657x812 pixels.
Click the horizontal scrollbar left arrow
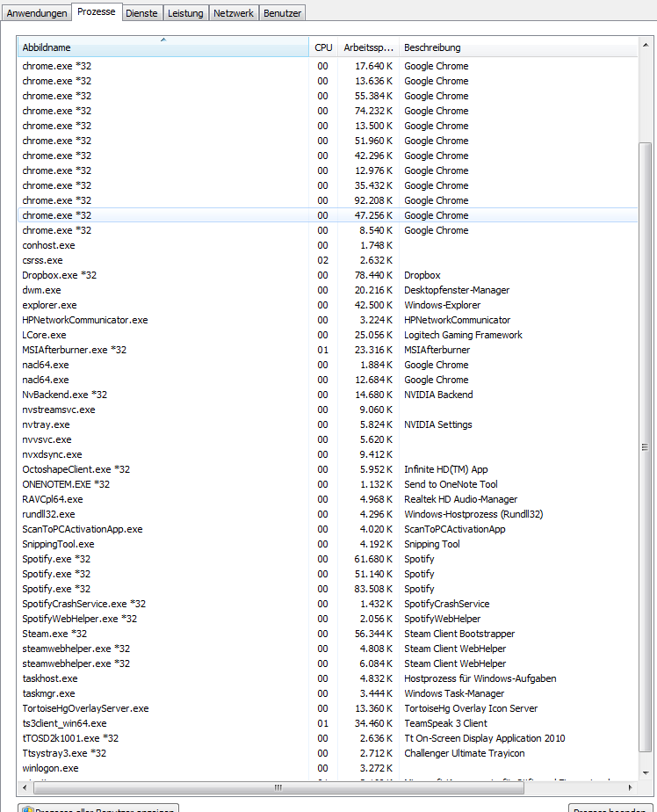[25, 787]
